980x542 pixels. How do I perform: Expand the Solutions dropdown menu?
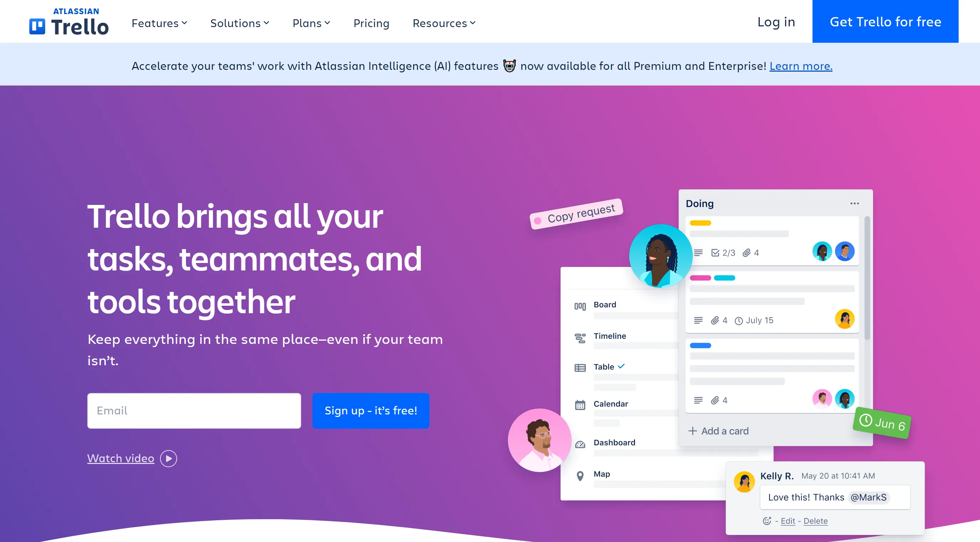[239, 23]
